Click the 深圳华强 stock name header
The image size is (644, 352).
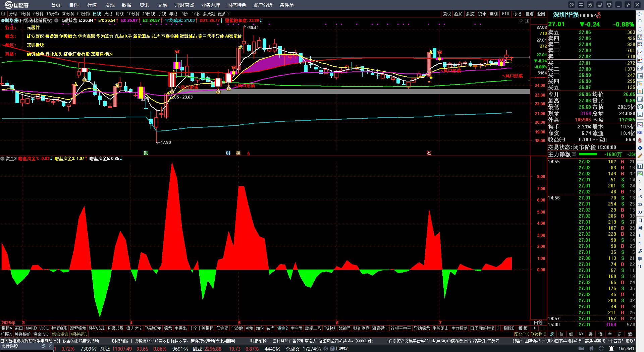click(x=566, y=15)
